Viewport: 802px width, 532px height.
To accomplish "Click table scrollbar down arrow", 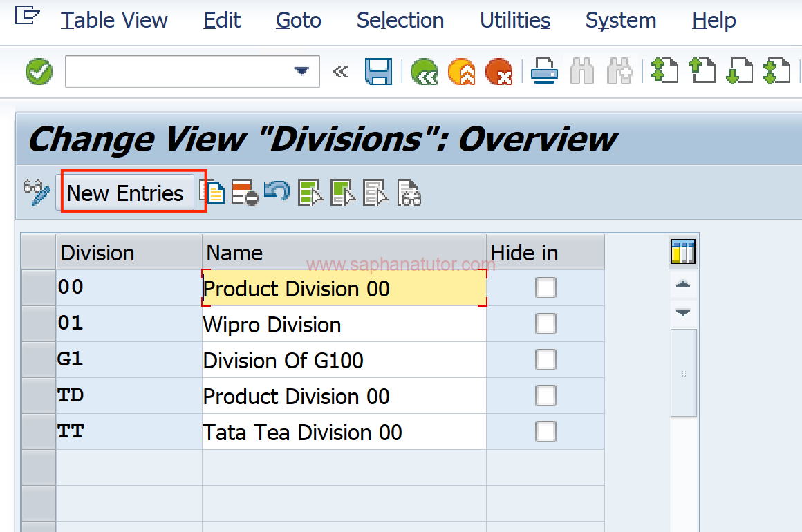I will click(x=683, y=312).
